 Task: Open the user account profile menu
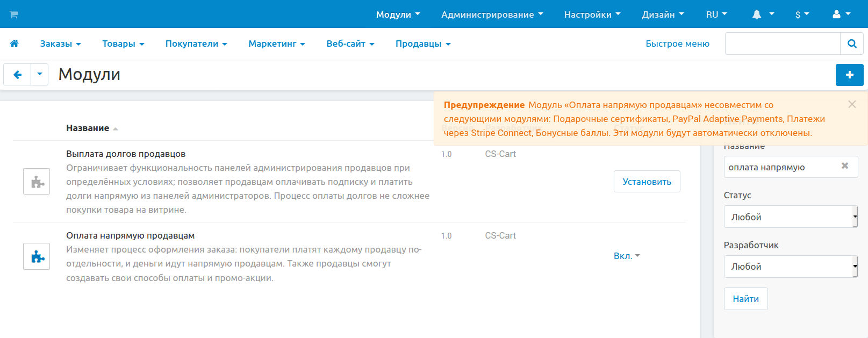coord(841,15)
